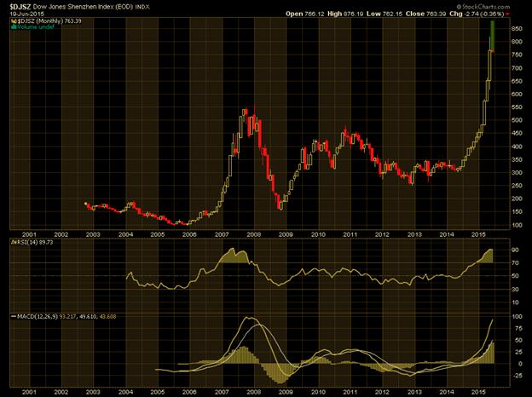Click the 800 price axis label
The width and height of the screenshot is (532, 397).
click(517, 42)
